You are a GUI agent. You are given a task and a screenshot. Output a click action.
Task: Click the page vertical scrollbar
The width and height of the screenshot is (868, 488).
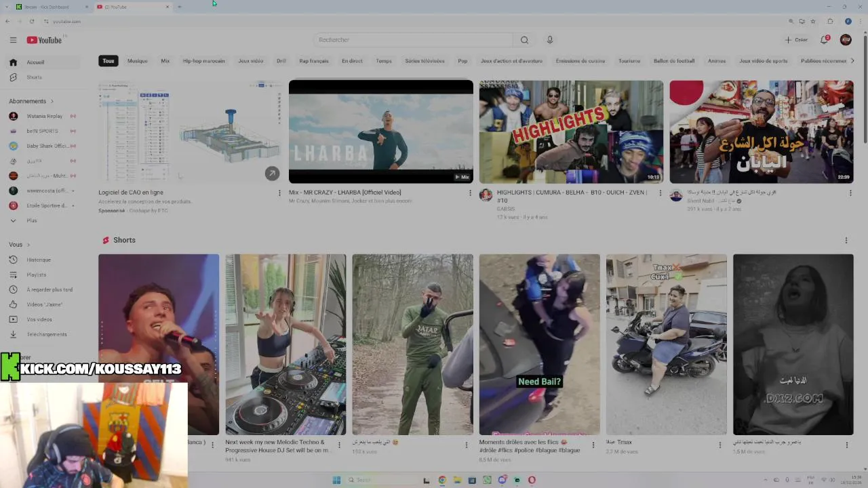click(x=864, y=88)
